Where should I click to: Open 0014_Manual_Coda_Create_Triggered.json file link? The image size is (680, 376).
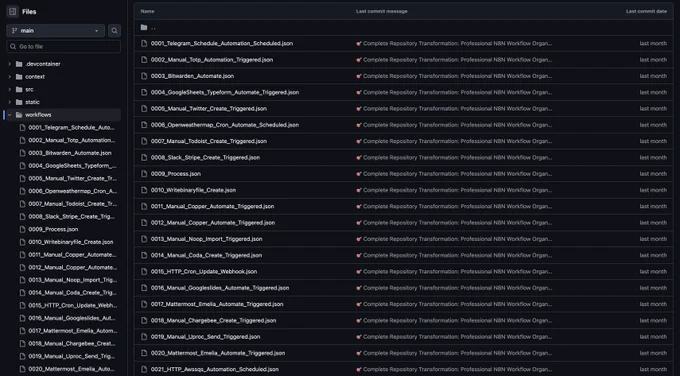[206, 255]
